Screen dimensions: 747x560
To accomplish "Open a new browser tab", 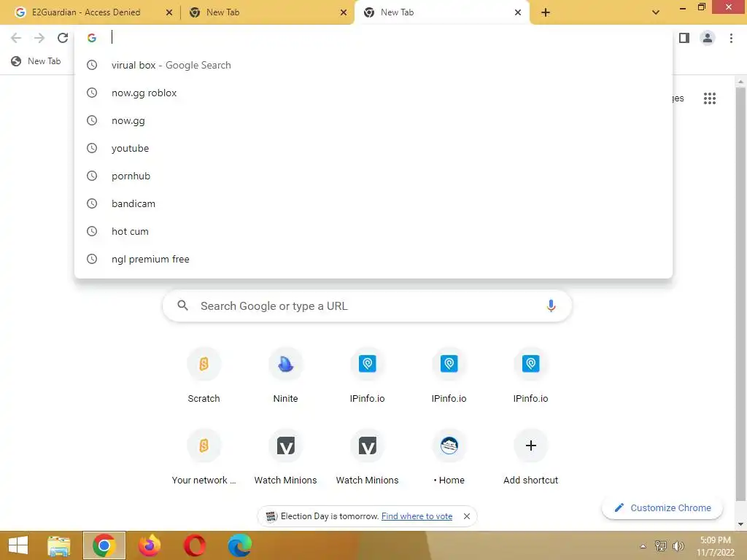I will (x=546, y=12).
